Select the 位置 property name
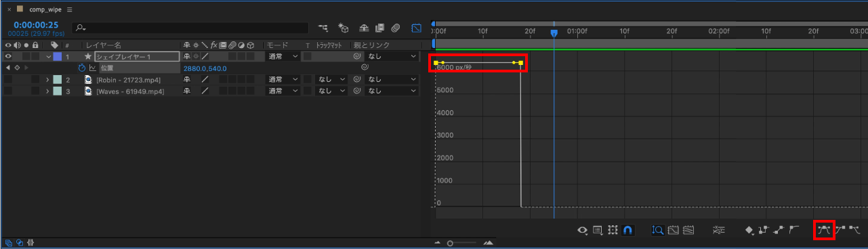 [107, 68]
